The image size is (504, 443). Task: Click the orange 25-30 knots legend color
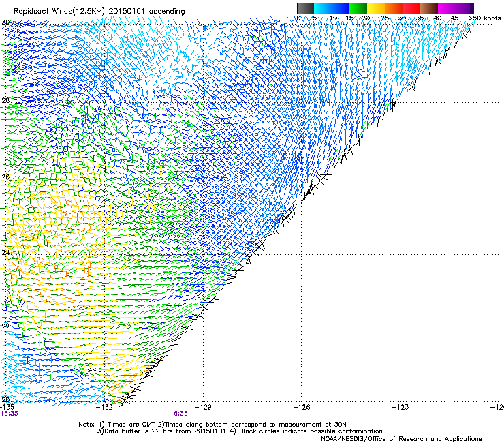pyautogui.click(x=394, y=8)
